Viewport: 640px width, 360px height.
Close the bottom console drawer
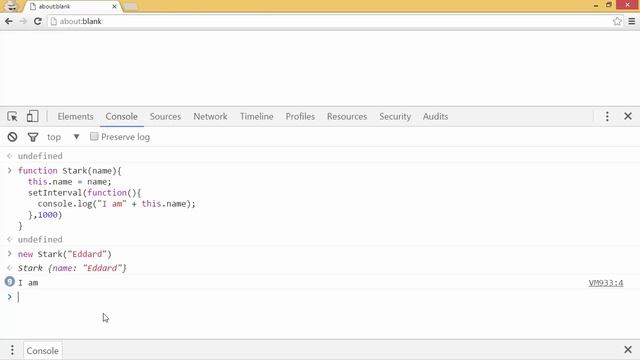(x=628, y=349)
